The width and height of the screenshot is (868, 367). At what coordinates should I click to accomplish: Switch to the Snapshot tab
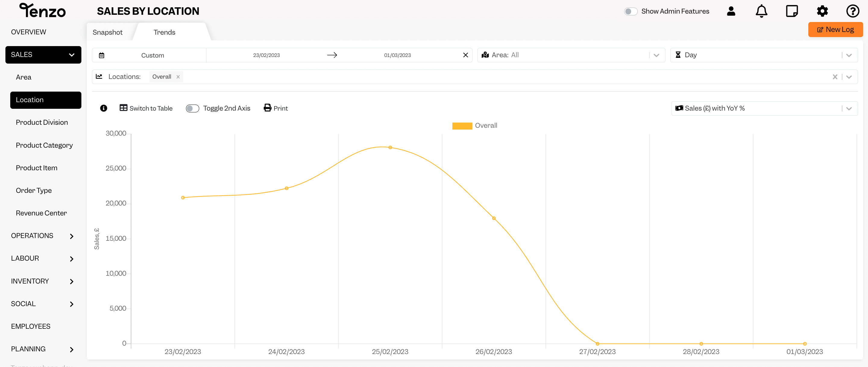(107, 32)
